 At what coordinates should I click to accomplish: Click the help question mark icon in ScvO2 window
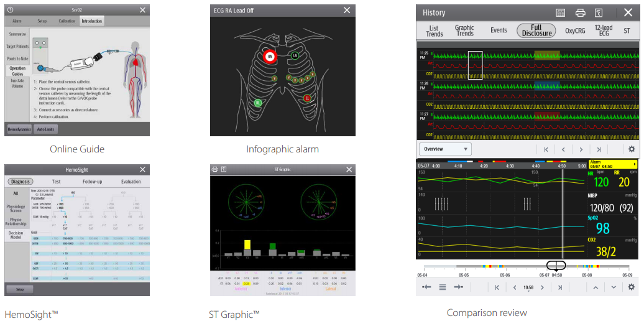point(10,11)
